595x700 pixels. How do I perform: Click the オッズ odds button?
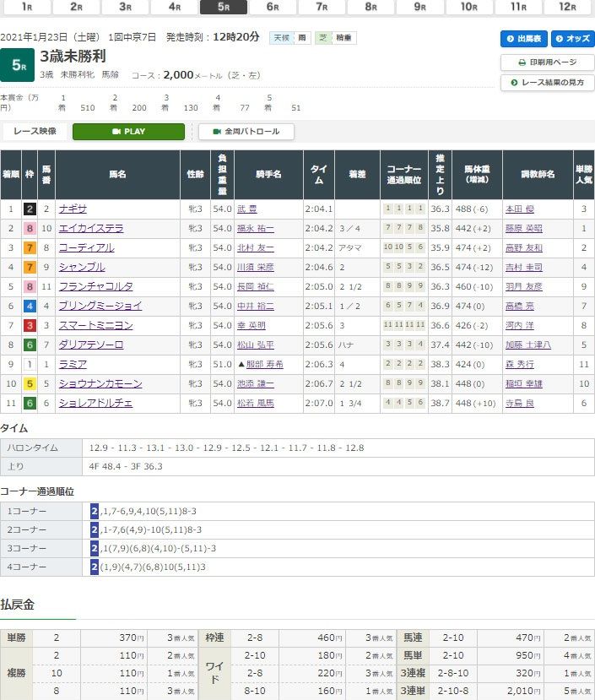click(573, 39)
